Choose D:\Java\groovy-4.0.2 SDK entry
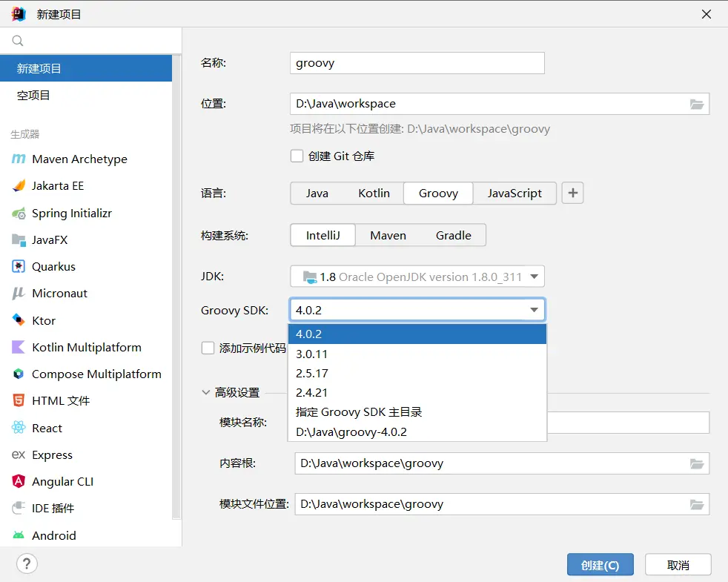 417,432
